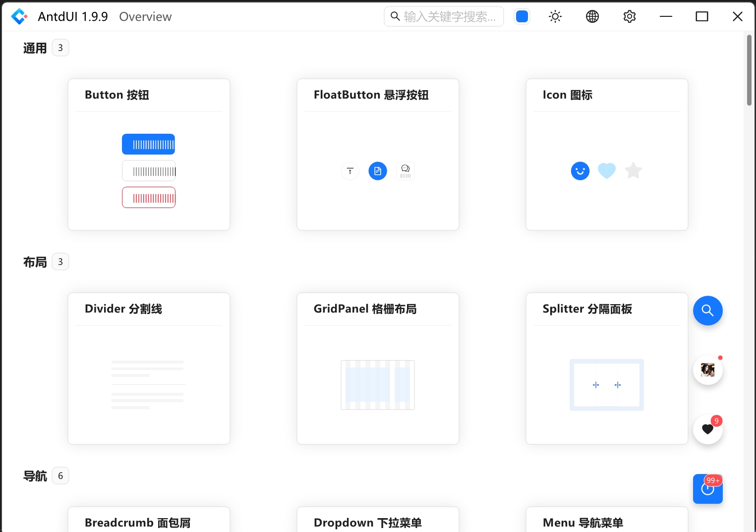Click the 输入关键字搜索 search input field

tap(444, 16)
